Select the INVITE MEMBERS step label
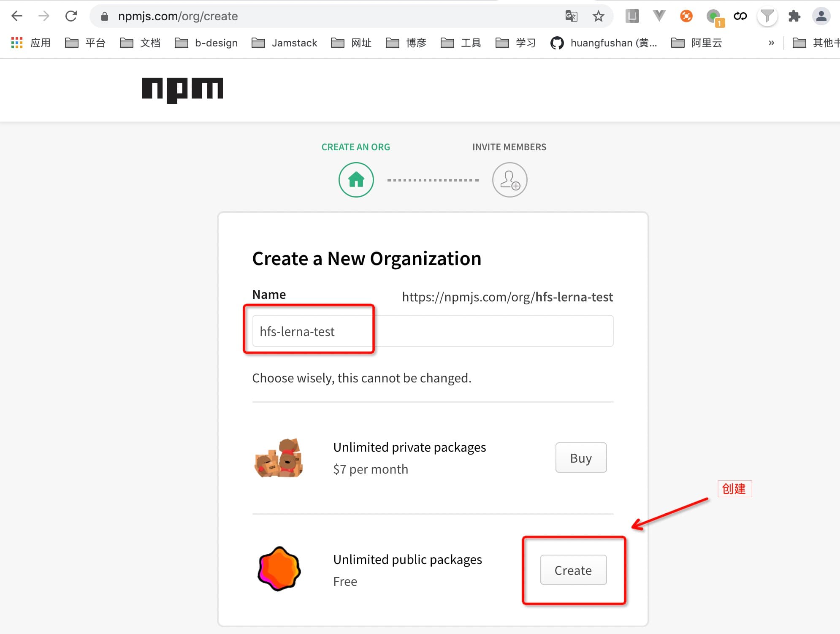 509,147
